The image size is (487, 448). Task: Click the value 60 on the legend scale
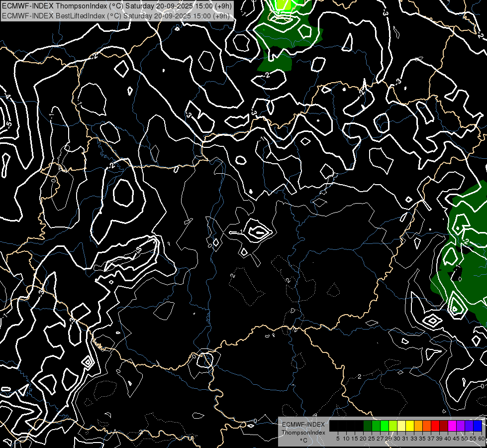[x=482, y=439]
